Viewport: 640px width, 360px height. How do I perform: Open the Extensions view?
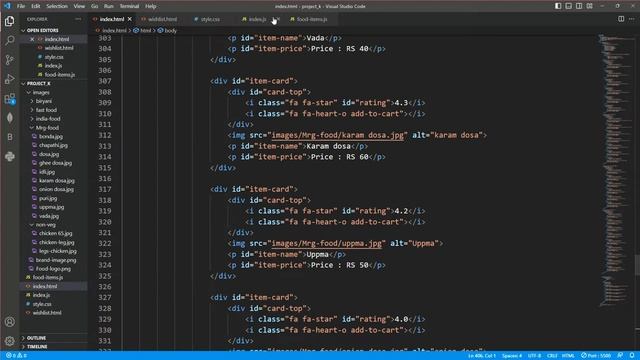pos(9,99)
